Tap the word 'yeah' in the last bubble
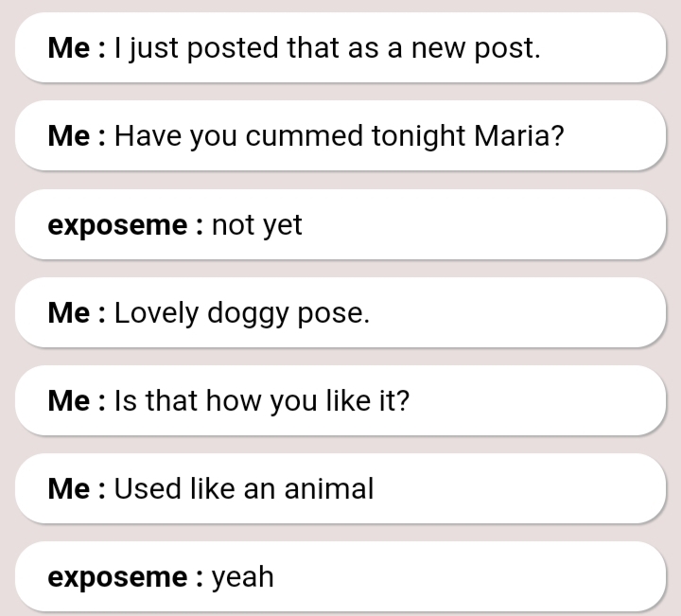 tap(242, 577)
